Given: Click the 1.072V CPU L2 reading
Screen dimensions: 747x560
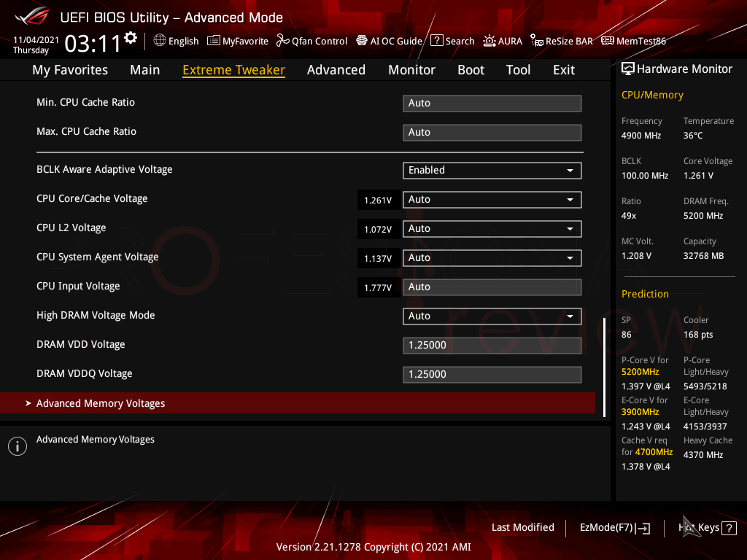Looking at the screenshot, I should point(378,229).
